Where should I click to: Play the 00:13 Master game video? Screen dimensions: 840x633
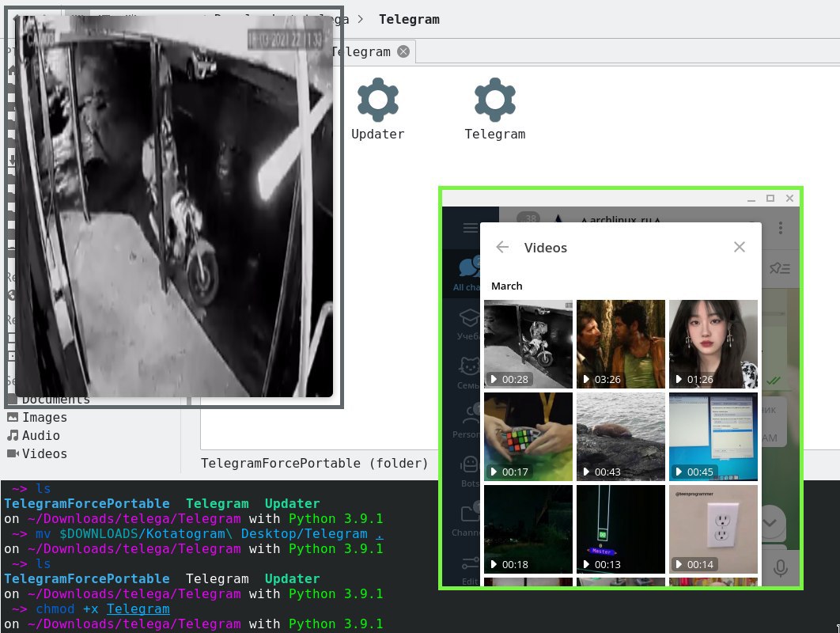(x=621, y=529)
